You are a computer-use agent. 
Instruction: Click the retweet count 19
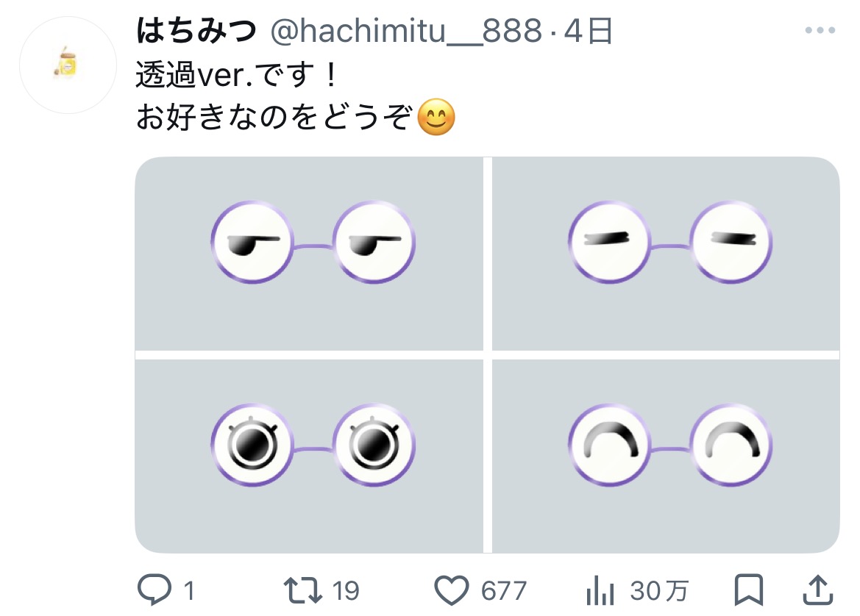point(345,590)
